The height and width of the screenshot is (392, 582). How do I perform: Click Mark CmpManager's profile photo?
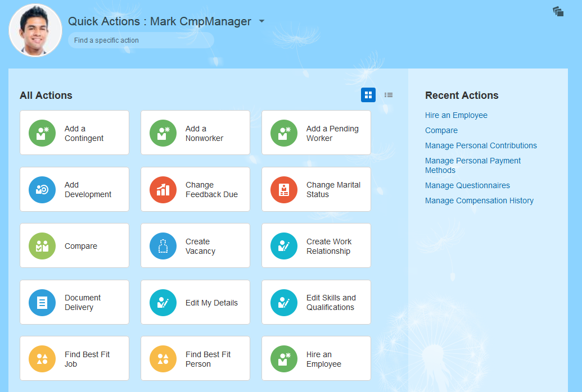pyautogui.click(x=35, y=30)
